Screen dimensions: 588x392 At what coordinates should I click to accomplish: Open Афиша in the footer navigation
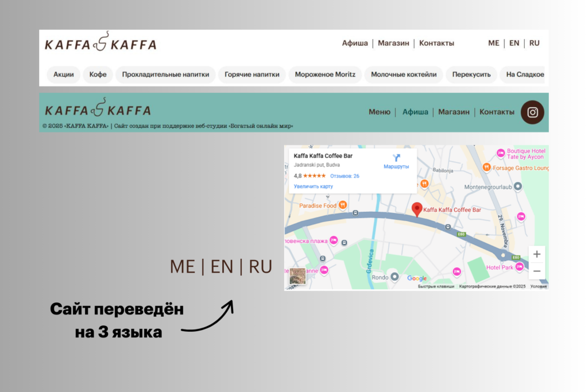pyautogui.click(x=415, y=112)
